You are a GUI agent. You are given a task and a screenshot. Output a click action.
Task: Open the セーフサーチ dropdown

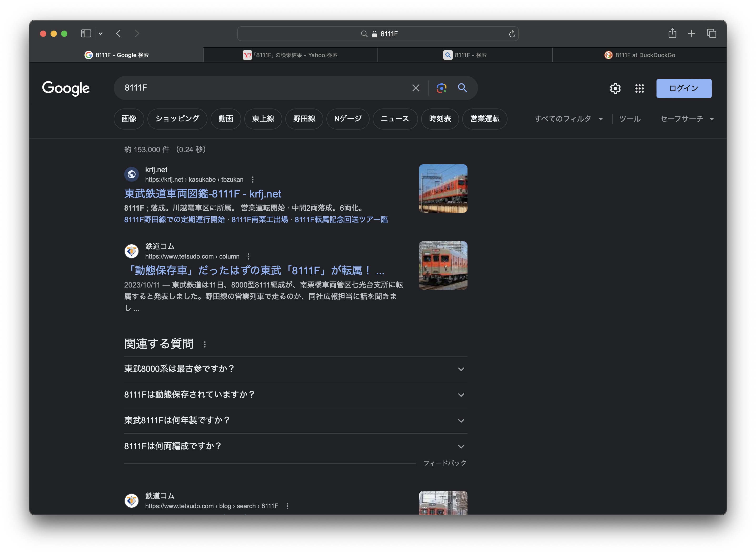[686, 119]
